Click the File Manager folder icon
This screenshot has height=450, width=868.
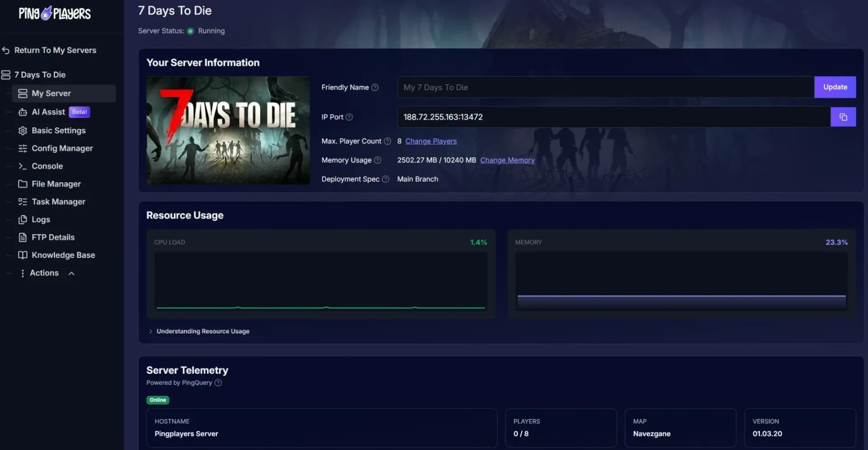pos(23,184)
